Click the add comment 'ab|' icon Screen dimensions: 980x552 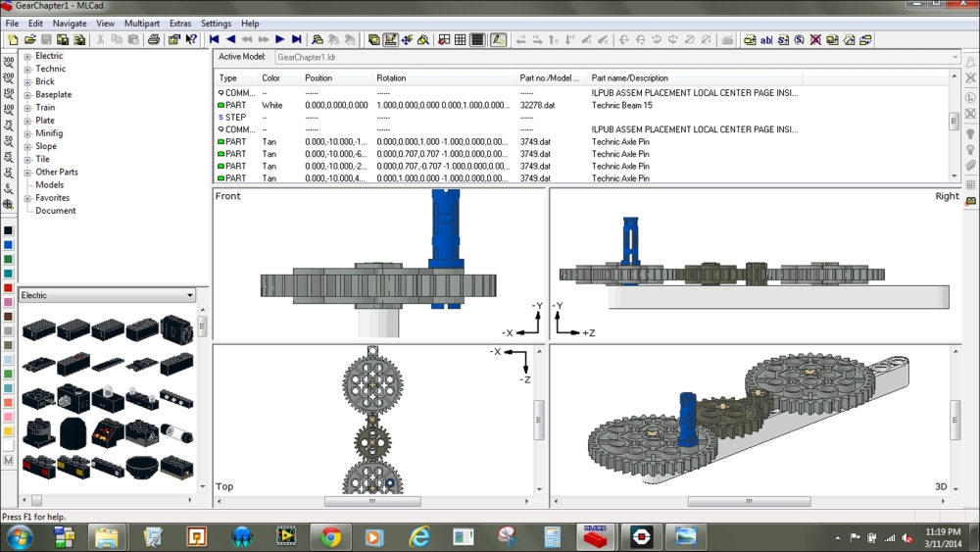pos(766,40)
